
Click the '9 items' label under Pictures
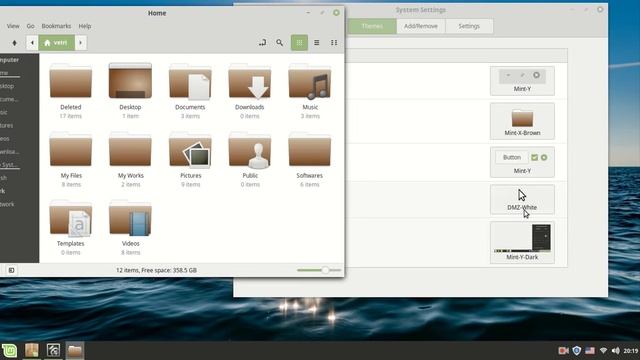[x=191, y=185]
